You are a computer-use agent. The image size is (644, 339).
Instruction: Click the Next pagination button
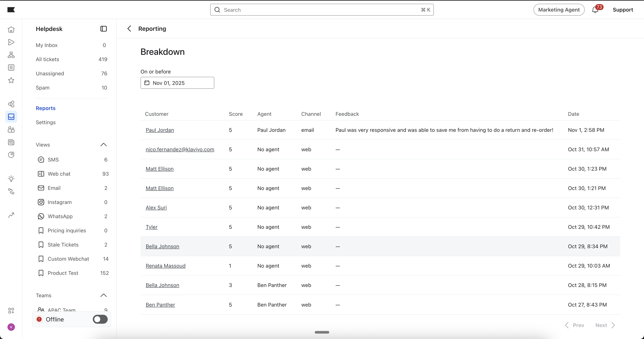coord(605,325)
